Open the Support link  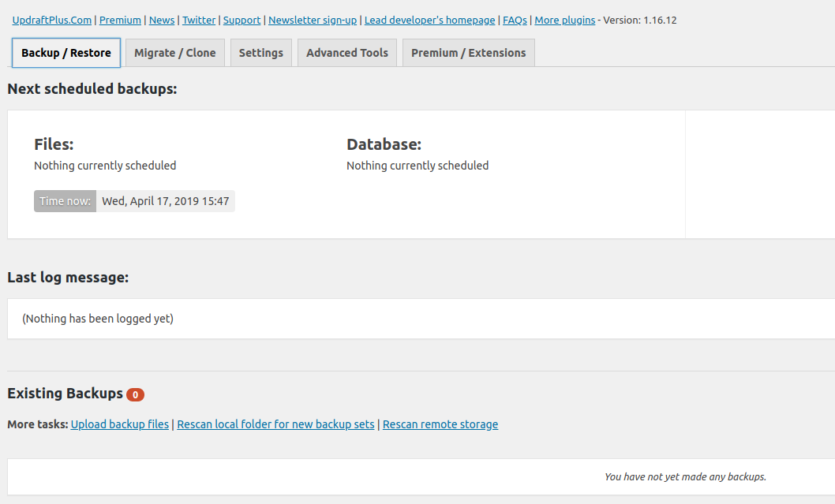point(242,20)
